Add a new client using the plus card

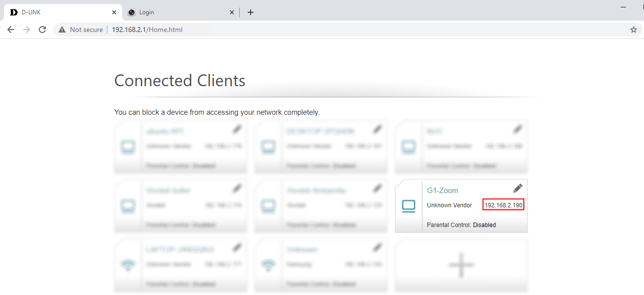pos(461,265)
